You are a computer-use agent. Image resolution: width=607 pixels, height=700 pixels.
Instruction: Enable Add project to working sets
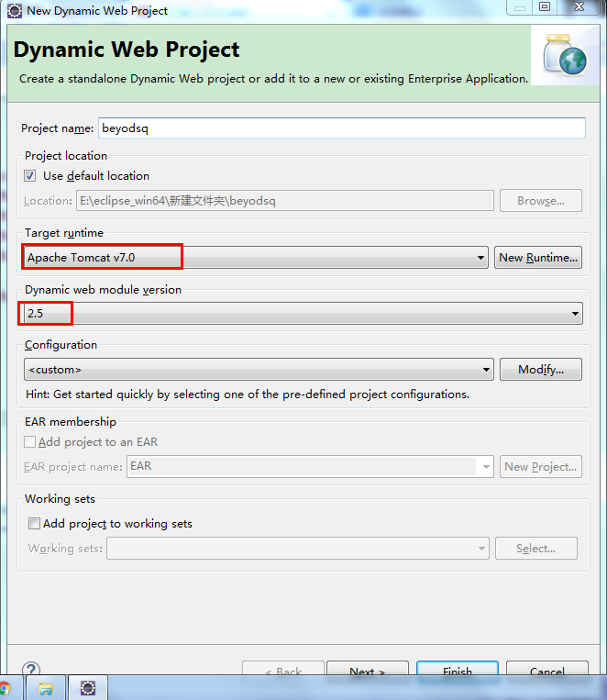pos(34,523)
